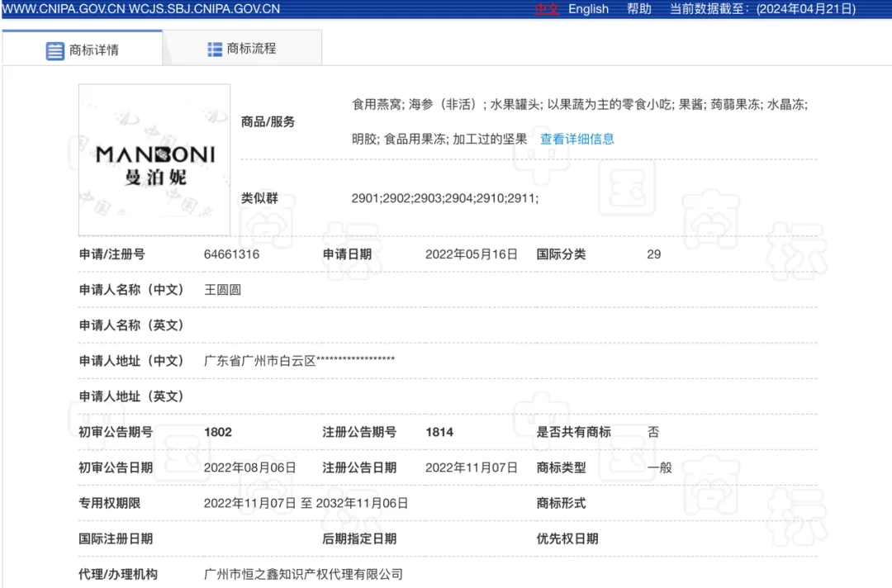
Task: Click 商品/服务 goods description text
Action: click(x=578, y=105)
